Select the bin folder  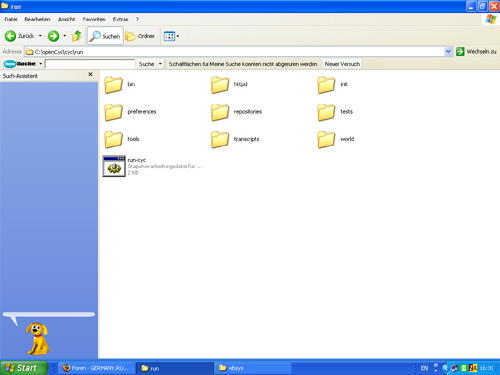click(x=120, y=84)
